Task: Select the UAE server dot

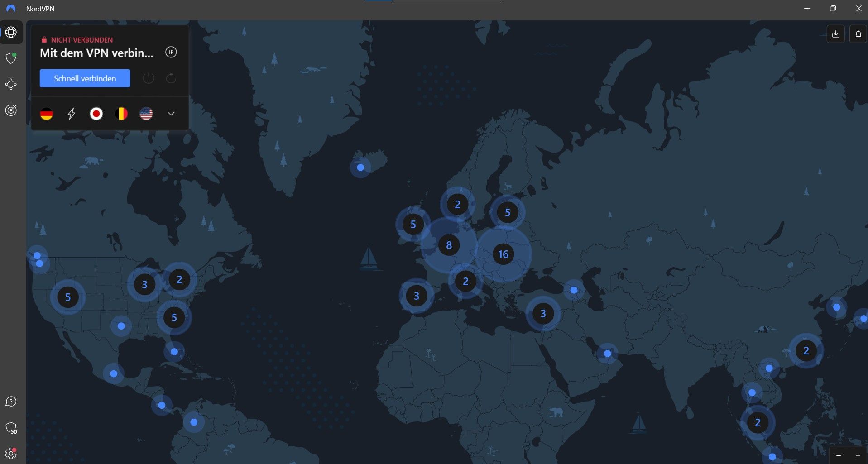Action: [607, 354]
